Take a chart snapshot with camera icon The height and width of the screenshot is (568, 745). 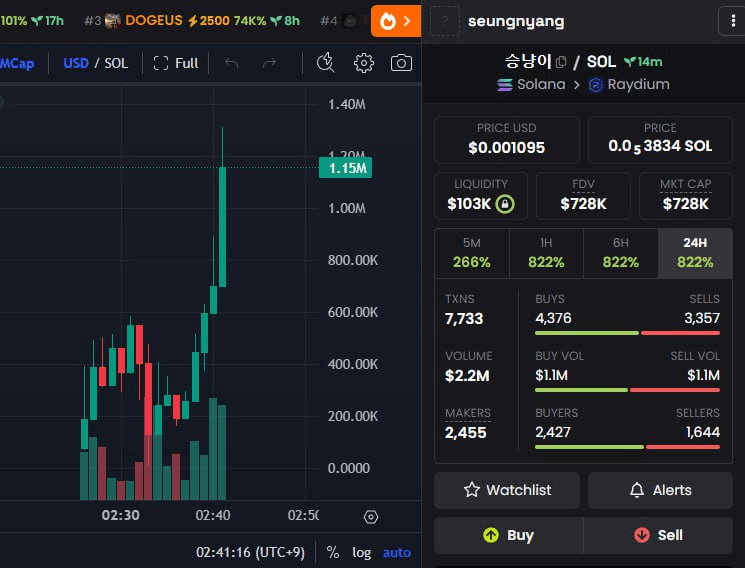(x=401, y=63)
